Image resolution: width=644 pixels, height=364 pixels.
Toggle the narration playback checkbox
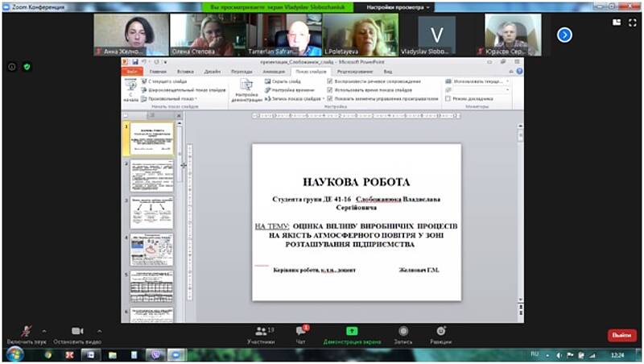coord(330,81)
